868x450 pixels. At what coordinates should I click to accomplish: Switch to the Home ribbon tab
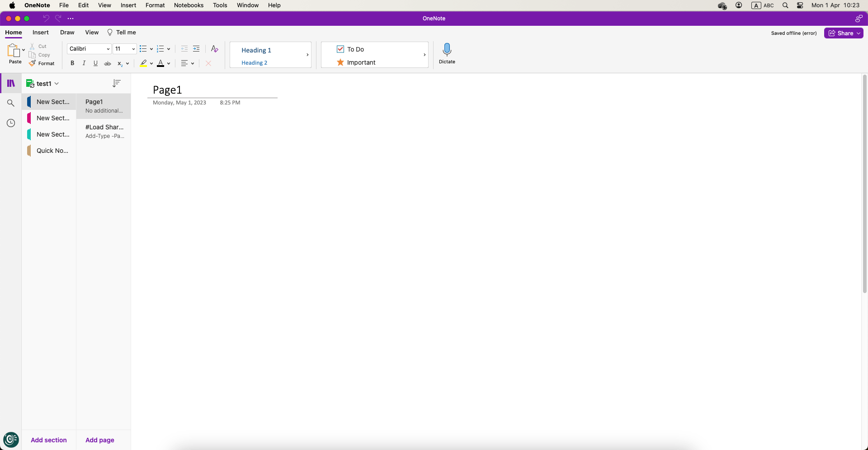pos(14,33)
